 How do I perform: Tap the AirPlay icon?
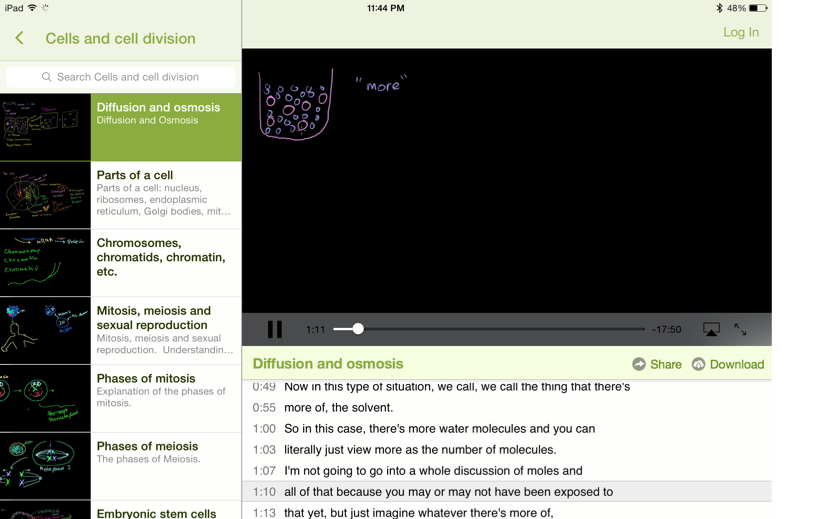click(x=711, y=329)
